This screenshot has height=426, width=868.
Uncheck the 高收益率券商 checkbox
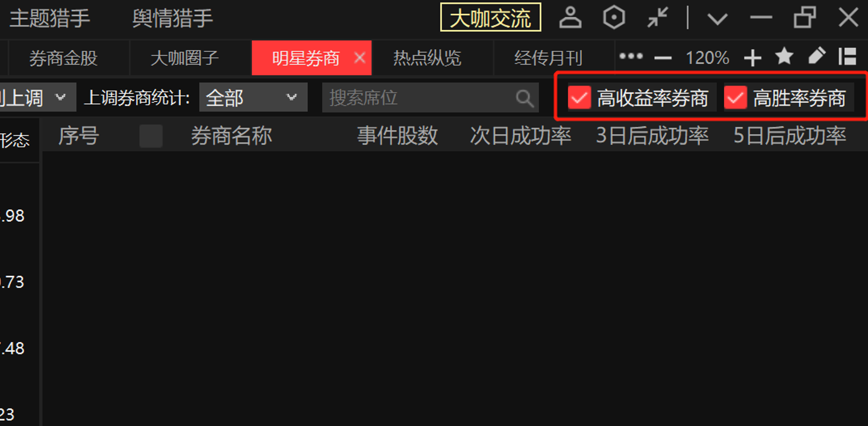coord(579,98)
